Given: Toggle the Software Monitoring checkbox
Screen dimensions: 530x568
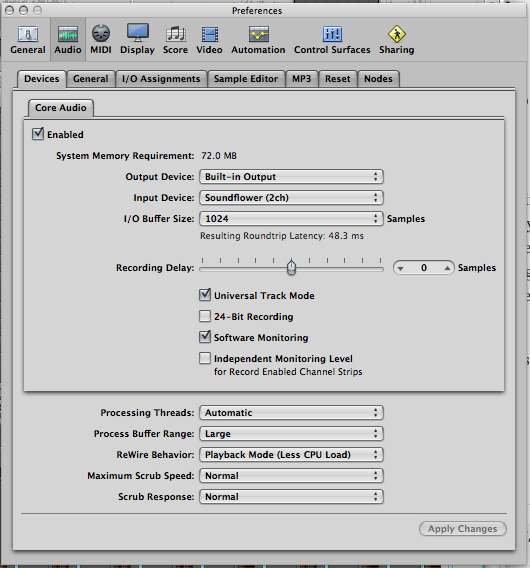Looking at the screenshot, I should coord(205,337).
